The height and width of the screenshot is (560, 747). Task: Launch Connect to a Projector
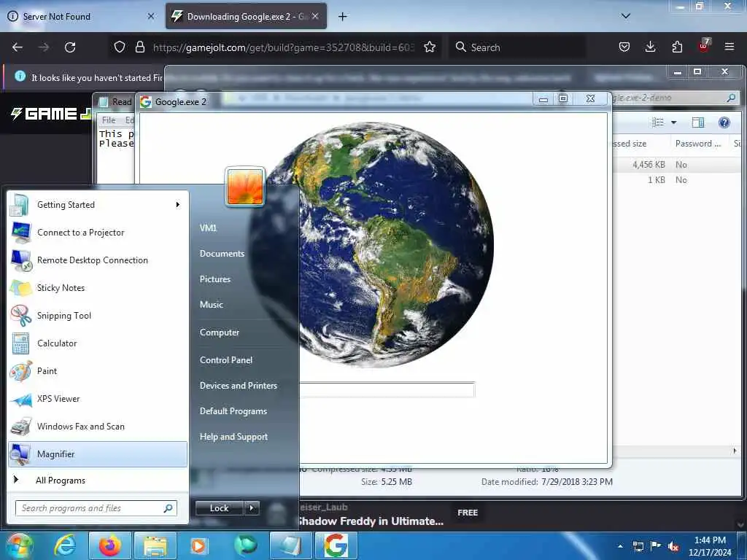tap(98, 233)
